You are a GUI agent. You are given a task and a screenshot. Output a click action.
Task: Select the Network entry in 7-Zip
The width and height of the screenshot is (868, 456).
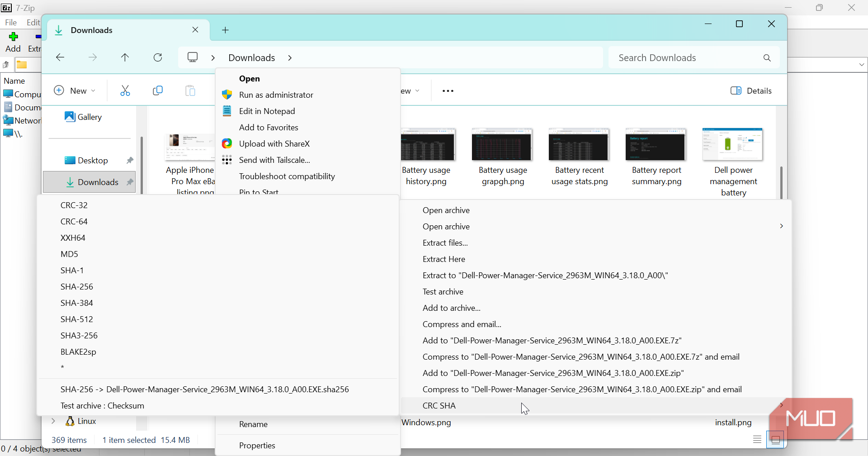coord(22,120)
